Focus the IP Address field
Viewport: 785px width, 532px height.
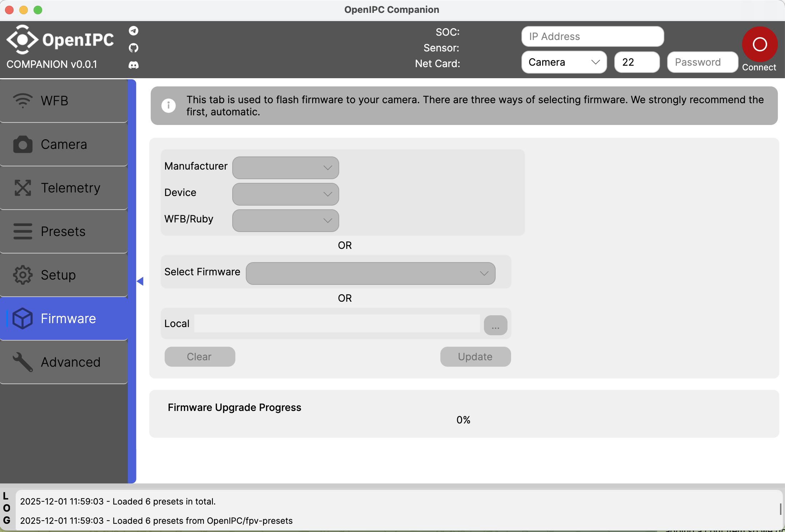592,36
